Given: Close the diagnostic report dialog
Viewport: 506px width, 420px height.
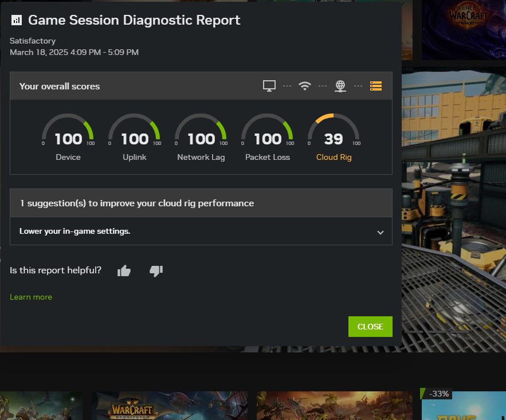Looking at the screenshot, I should [370, 327].
